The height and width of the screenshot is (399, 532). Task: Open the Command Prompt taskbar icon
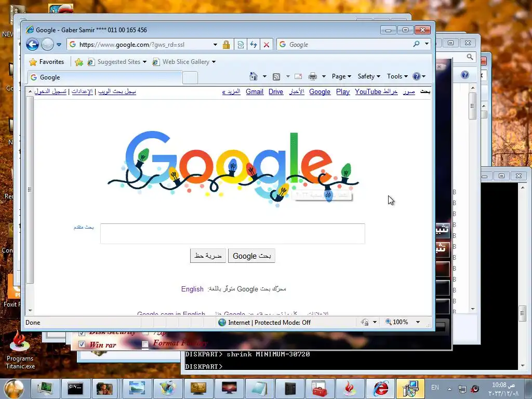pos(75,389)
